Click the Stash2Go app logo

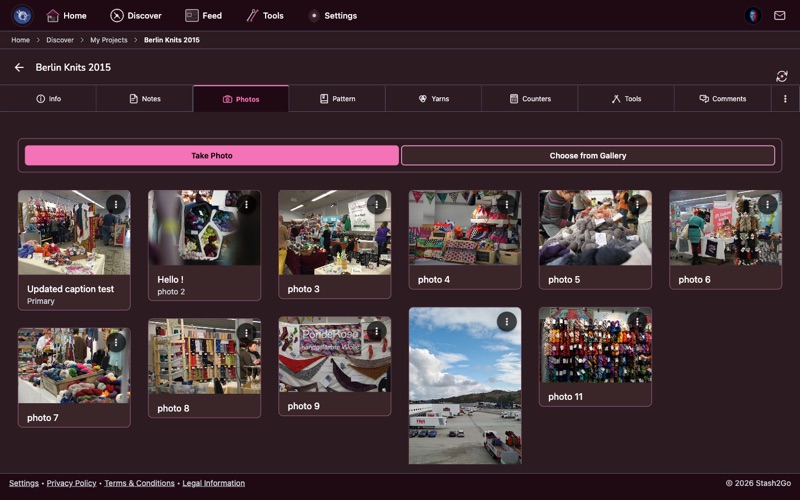tap(22, 16)
